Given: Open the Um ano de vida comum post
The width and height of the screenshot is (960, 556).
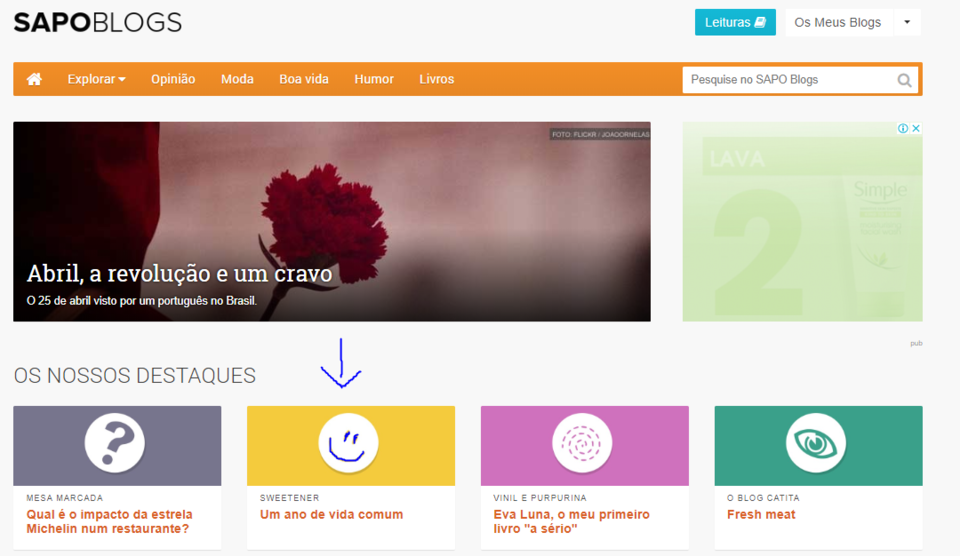Looking at the screenshot, I should pyautogui.click(x=331, y=514).
